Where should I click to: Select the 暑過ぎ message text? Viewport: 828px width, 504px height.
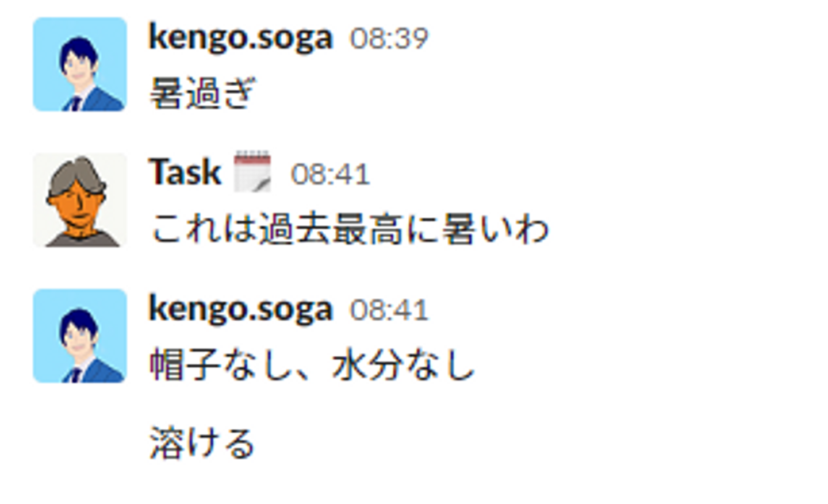tap(202, 93)
